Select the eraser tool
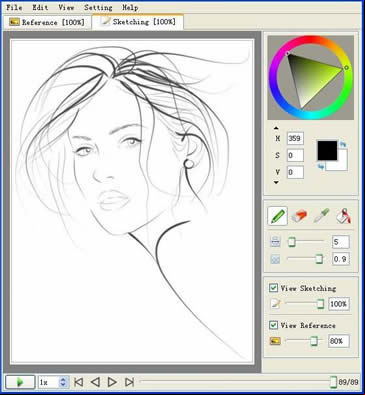This screenshot has height=395, width=365. (299, 216)
